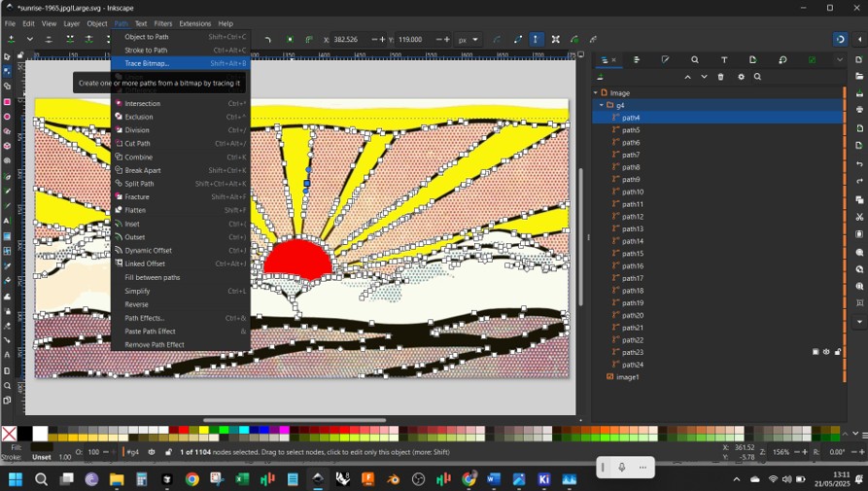
Task: Decrease X coordinate with minus button
Action: (374, 40)
